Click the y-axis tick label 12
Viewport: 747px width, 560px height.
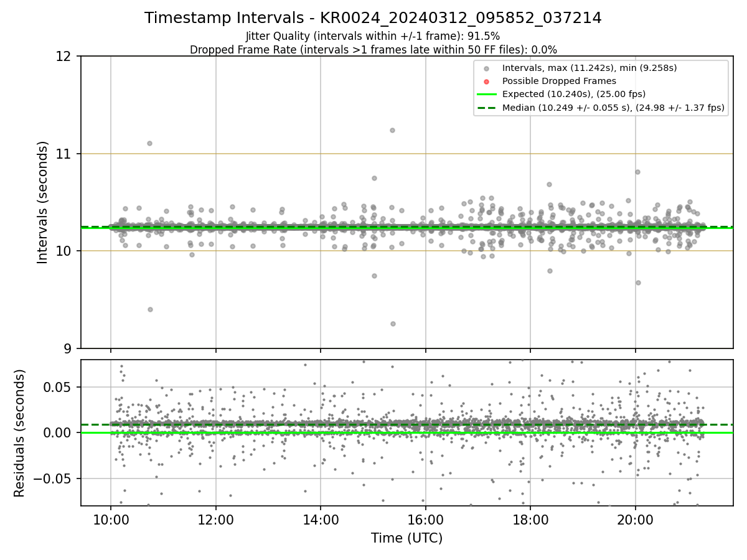64,57
